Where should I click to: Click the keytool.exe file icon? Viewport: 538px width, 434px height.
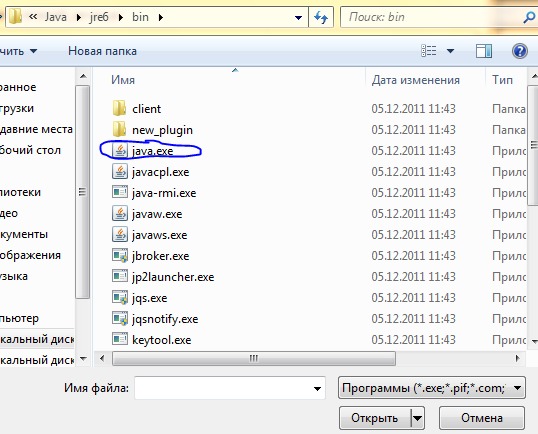[x=120, y=339]
